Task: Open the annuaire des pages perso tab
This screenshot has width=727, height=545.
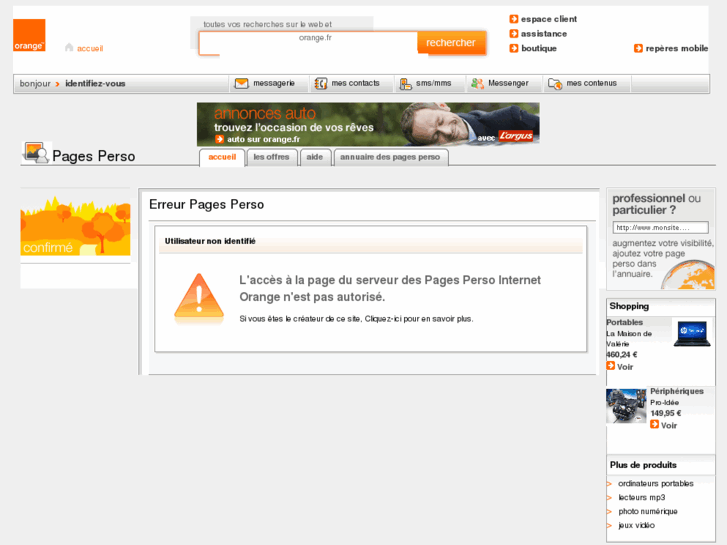Action: [x=390, y=157]
